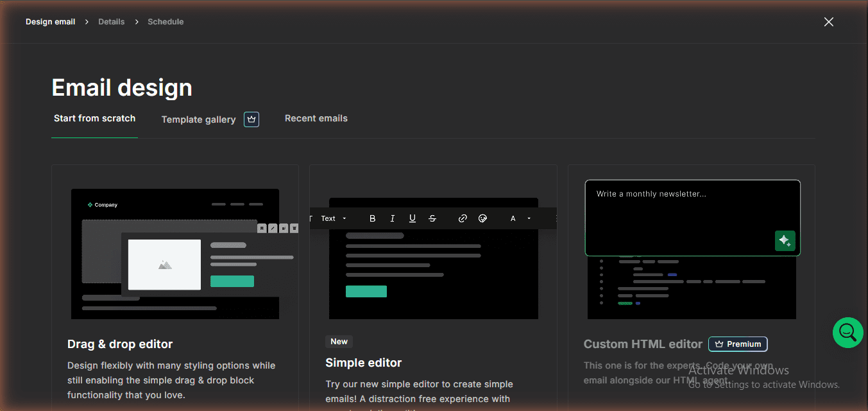The image size is (868, 411).
Task: Click the New badge on Simple editor
Action: 339,342
